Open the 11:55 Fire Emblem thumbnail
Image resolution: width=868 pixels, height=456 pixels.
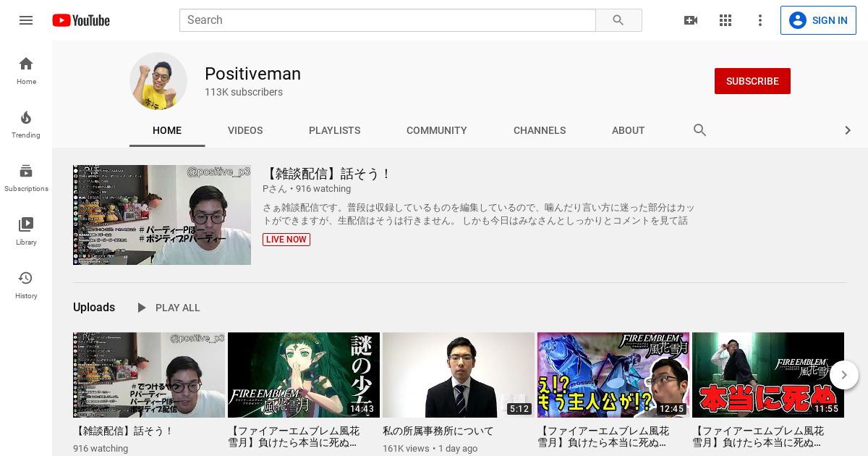[x=768, y=375]
